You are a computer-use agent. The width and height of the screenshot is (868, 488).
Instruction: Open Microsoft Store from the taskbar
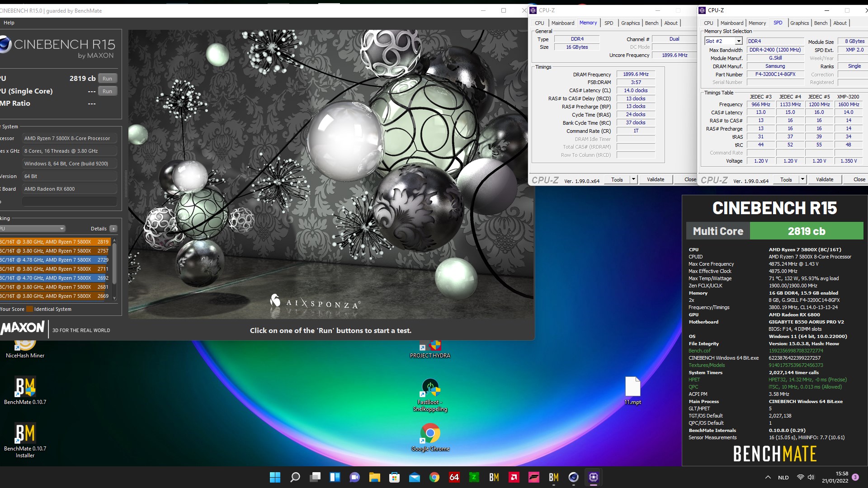click(394, 477)
